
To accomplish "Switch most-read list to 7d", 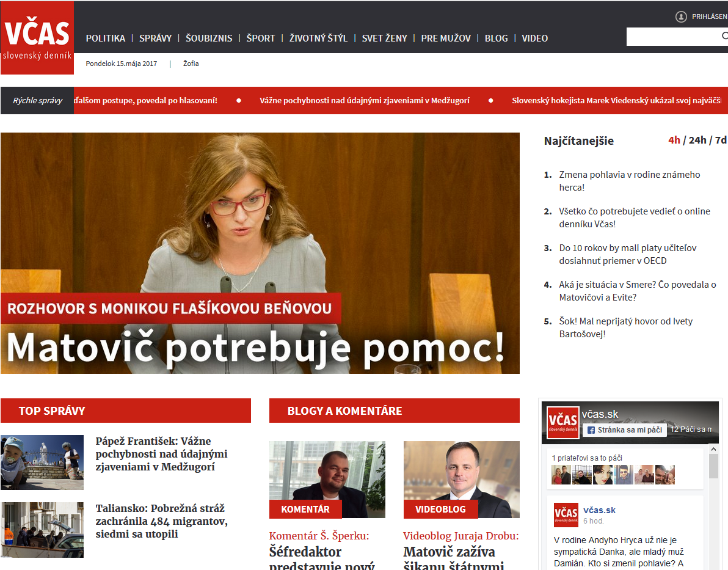I will click(x=721, y=141).
